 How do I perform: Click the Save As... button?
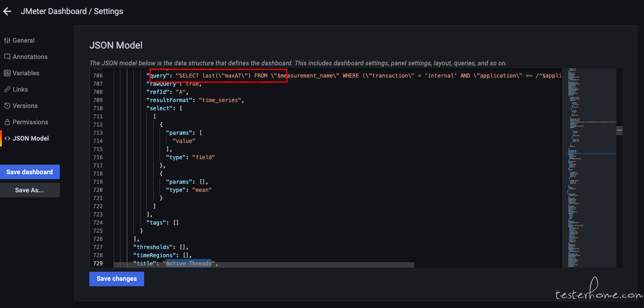[x=29, y=190]
